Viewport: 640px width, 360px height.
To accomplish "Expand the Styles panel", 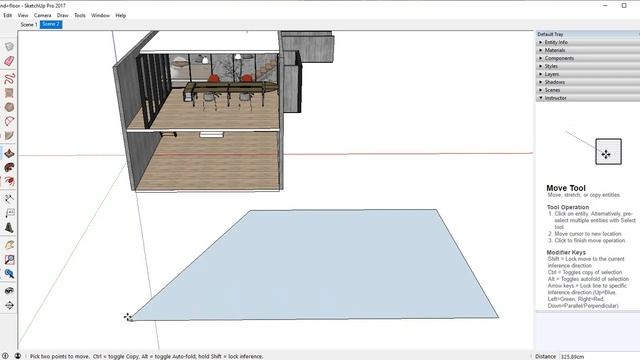I will coord(588,66).
